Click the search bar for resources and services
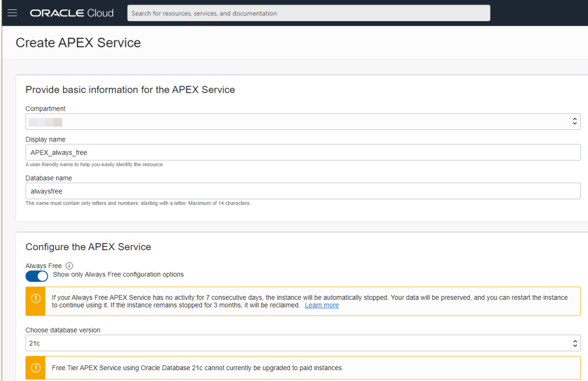This screenshot has height=381, width=588. (x=308, y=13)
